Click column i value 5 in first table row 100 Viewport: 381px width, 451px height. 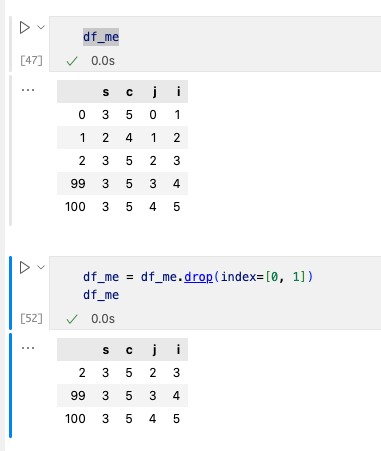[177, 207]
